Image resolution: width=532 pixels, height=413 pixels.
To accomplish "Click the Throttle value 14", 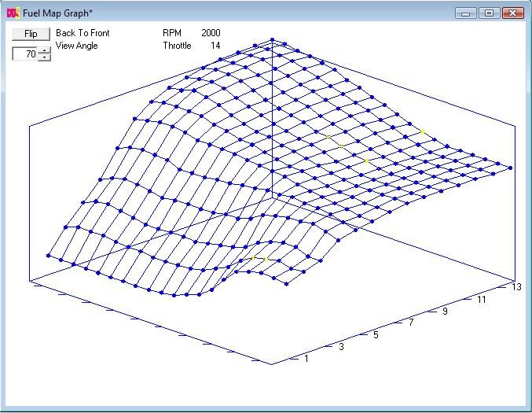I will tap(215, 46).
